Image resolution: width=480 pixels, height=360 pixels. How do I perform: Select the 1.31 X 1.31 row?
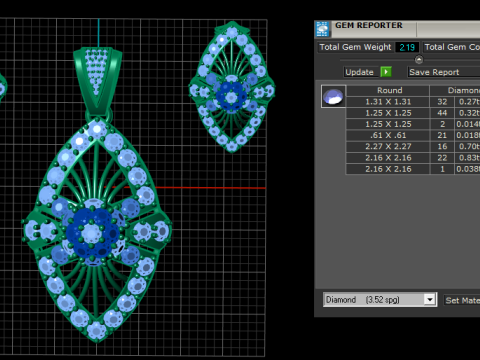click(413, 102)
